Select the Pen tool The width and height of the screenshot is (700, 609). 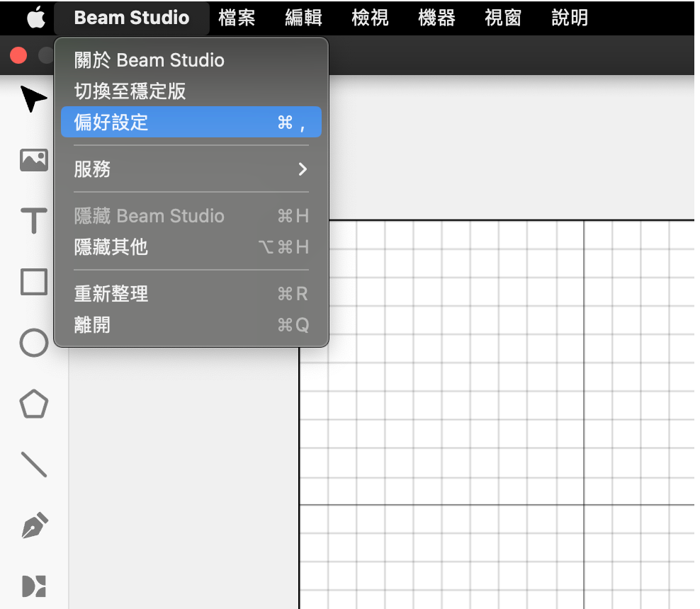click(35, 525)
